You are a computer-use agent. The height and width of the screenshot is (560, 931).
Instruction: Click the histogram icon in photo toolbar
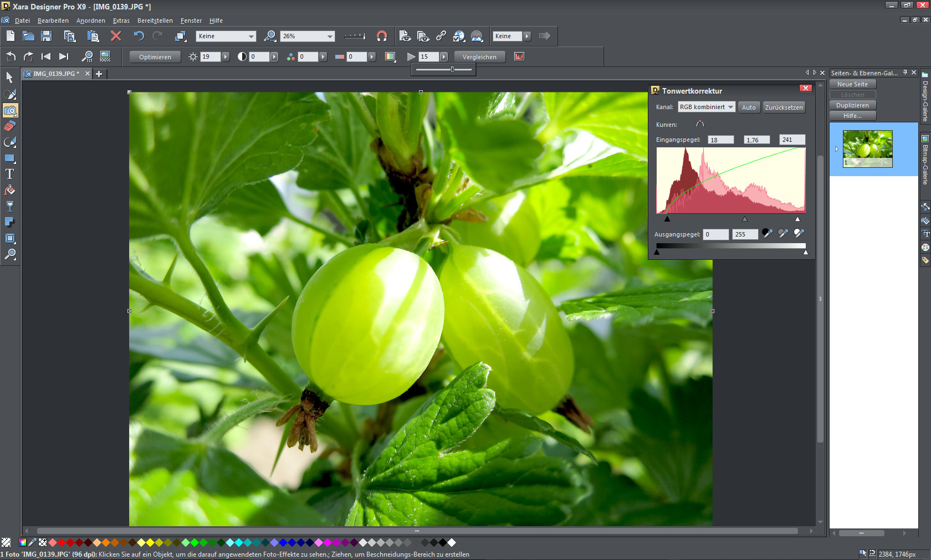(x=519, y=56)
